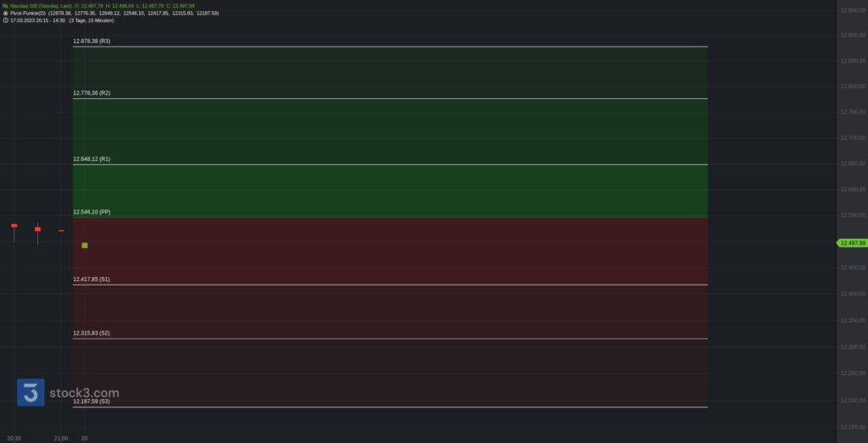Select the 12.776,36 (R2) line label
868x443 pixels.
pos(92,93)
